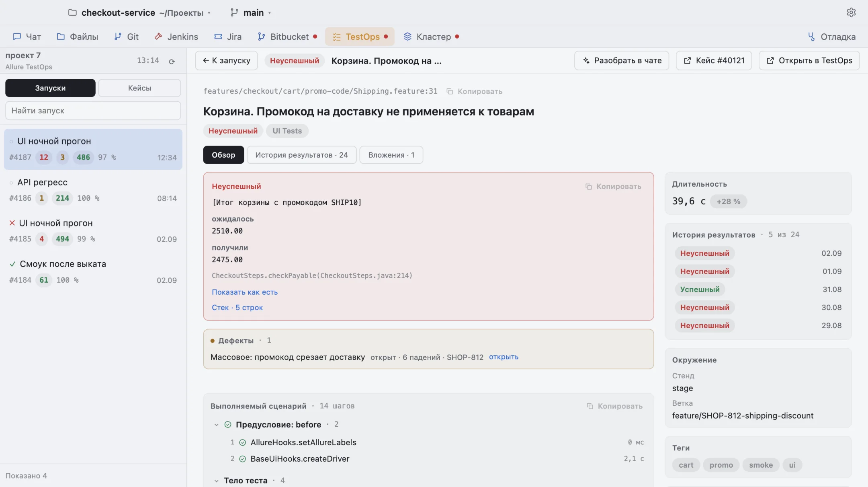The width and height of the screenshot is (868, 487).
Task: Switch to the Чат tab
Action: pos(27,37)
